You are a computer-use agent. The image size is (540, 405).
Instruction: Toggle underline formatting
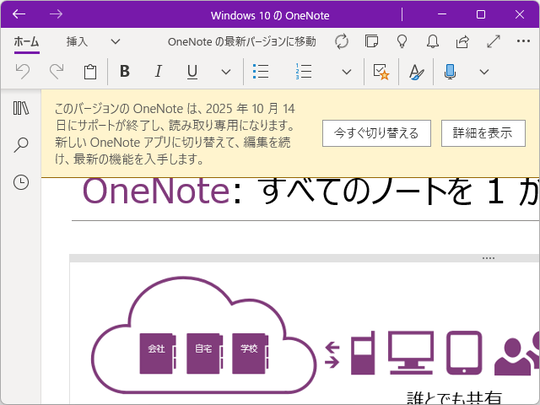point(192,72)
